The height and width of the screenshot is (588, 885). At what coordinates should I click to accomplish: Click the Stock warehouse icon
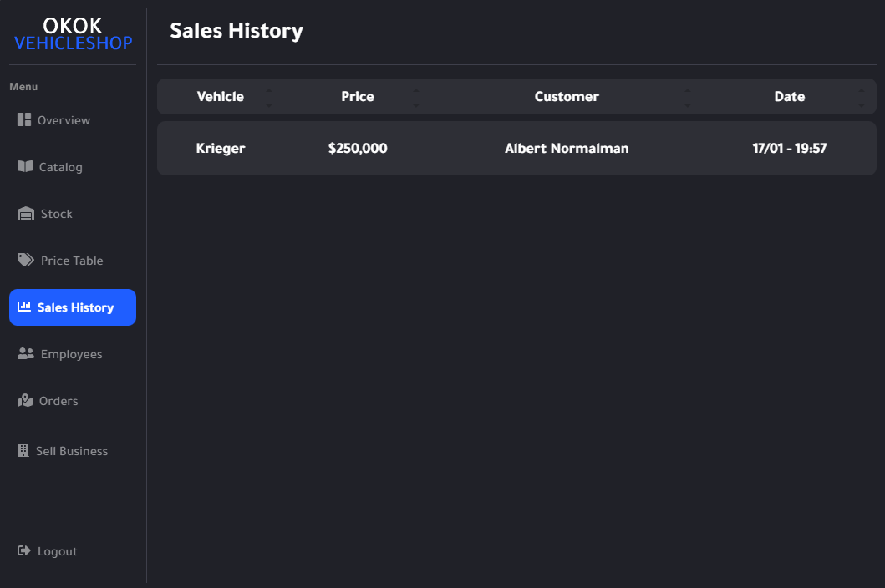[26, 214]
